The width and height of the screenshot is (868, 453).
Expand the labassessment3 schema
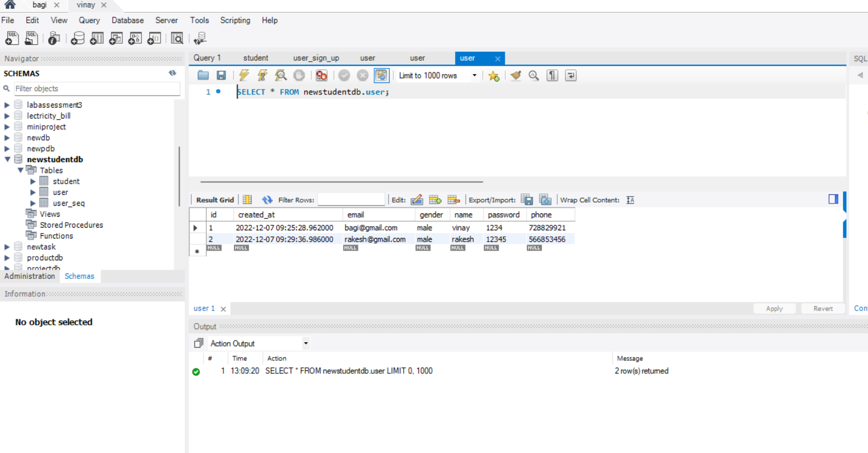click(7, 105)
